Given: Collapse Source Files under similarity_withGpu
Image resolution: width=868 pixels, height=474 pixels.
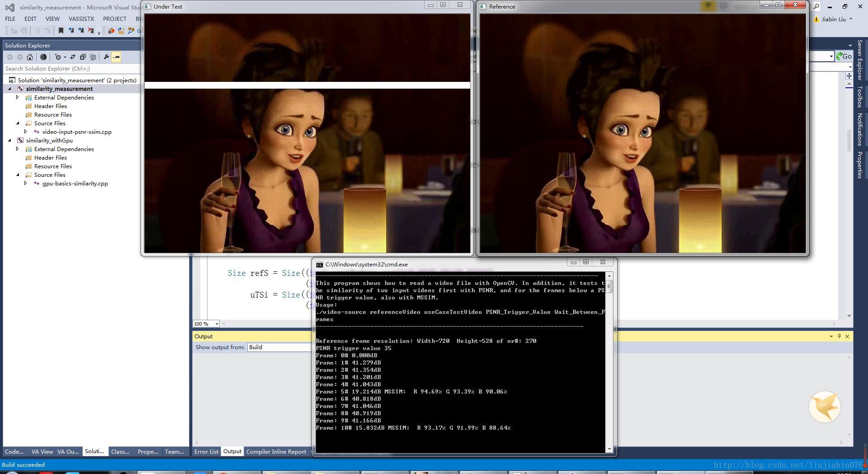Looking at the screenshot, I should tap(18, 175).
